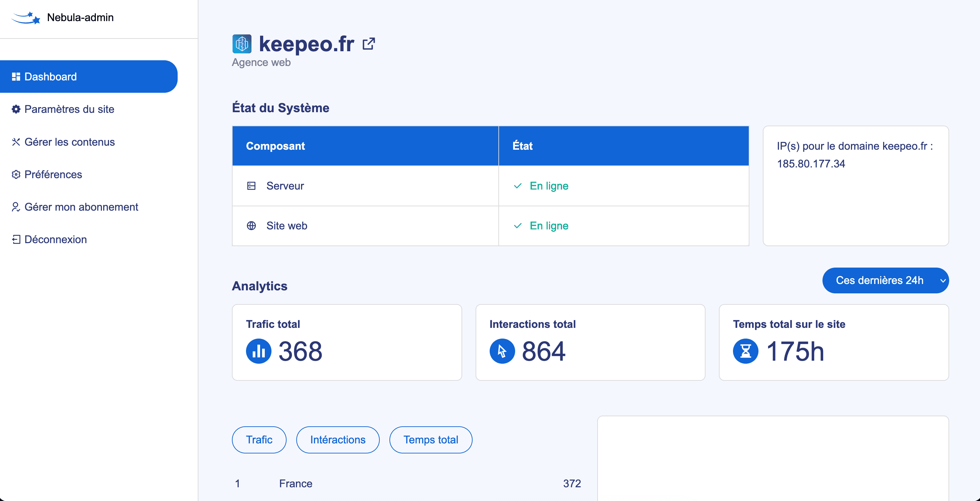Click the Trafic total value 368
Screen dimensions: 980x501
click(x=301, y=351)
